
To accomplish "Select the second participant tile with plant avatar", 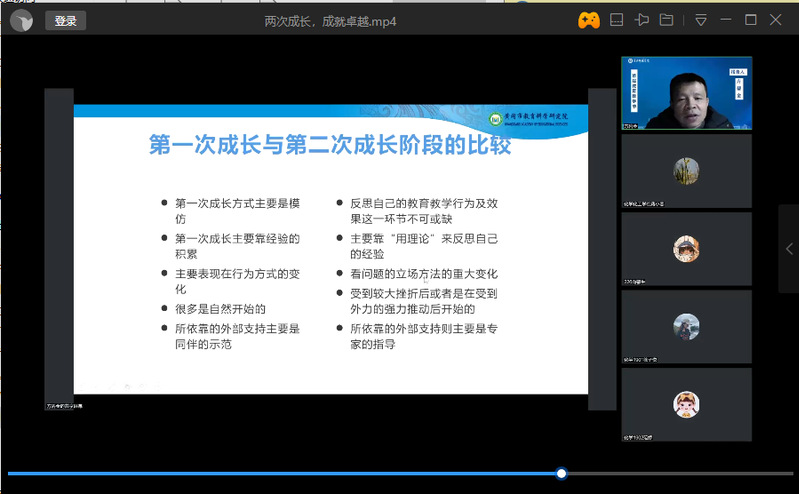I will coord(686,170).
